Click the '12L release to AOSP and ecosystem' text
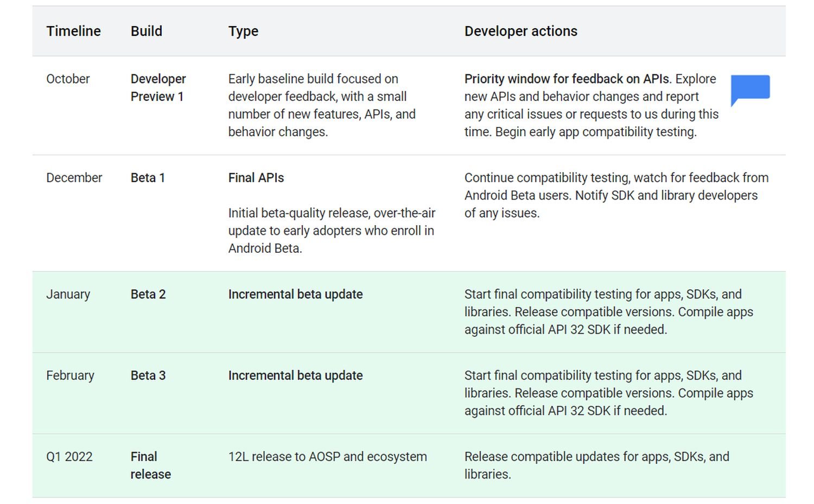The image size is (814, 504). tap(327, 457)
